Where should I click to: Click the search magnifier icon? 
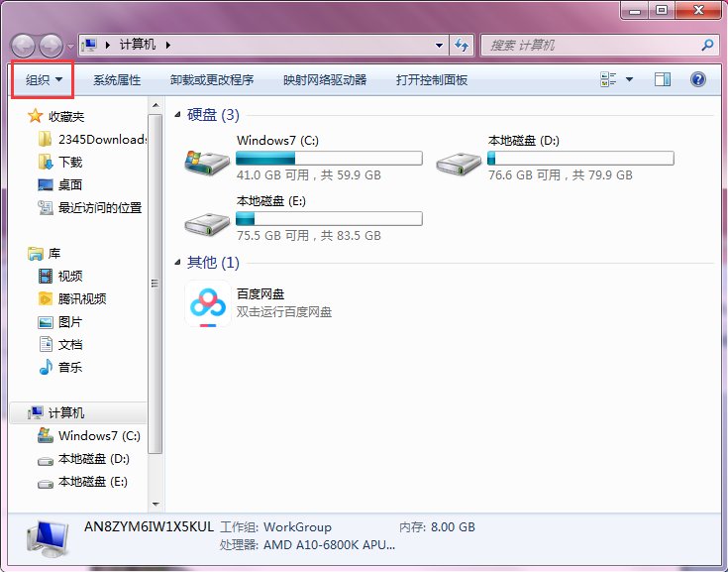coord(707,45)
